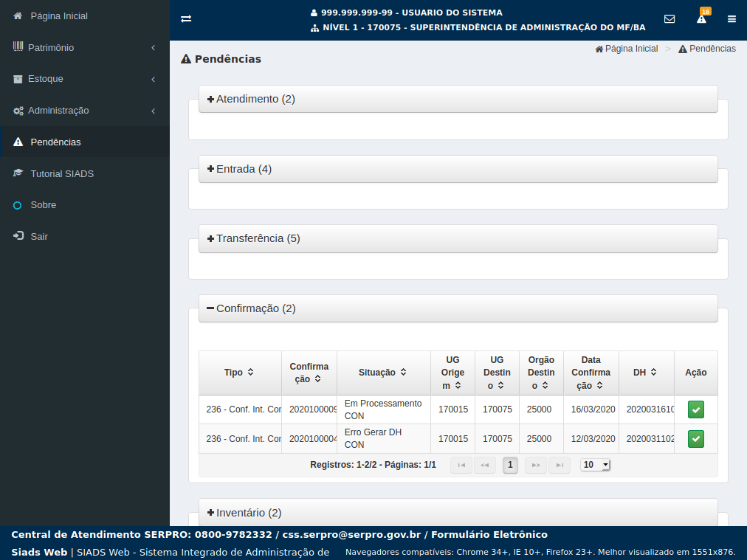Click the Siads Web footer link
747x560 pixels.
click(x=39, y=552)
